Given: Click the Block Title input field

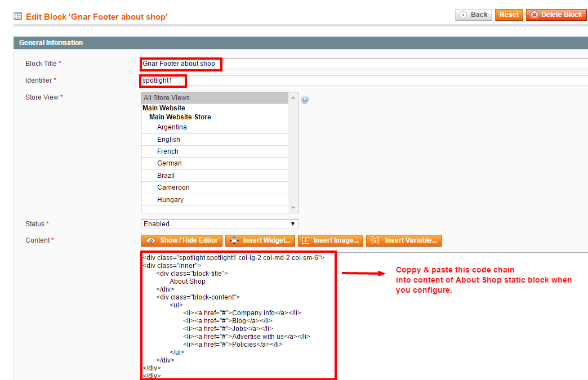Looking at the screenshot, I should (364, 64).
